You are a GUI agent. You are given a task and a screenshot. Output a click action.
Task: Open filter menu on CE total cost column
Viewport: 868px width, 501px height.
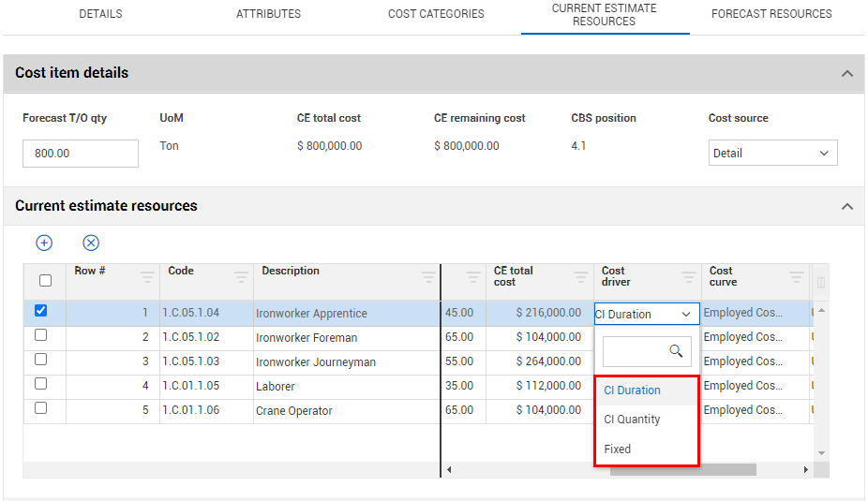tap(576, 277)
